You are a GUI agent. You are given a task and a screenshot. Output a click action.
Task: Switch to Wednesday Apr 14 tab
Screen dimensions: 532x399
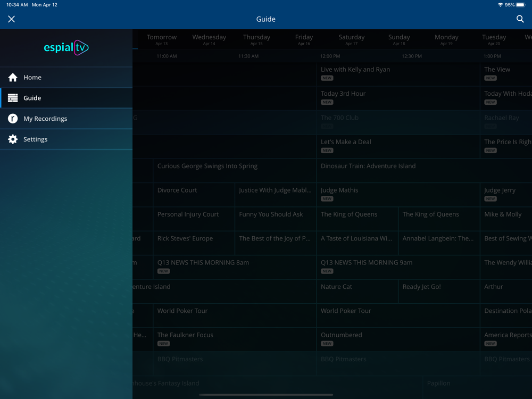(209, 39)
